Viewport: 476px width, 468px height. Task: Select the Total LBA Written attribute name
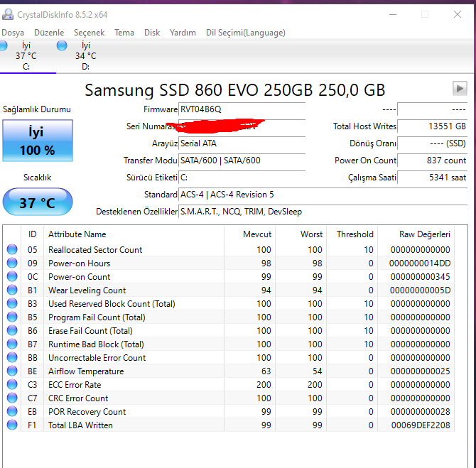click(x=80, y=425)
